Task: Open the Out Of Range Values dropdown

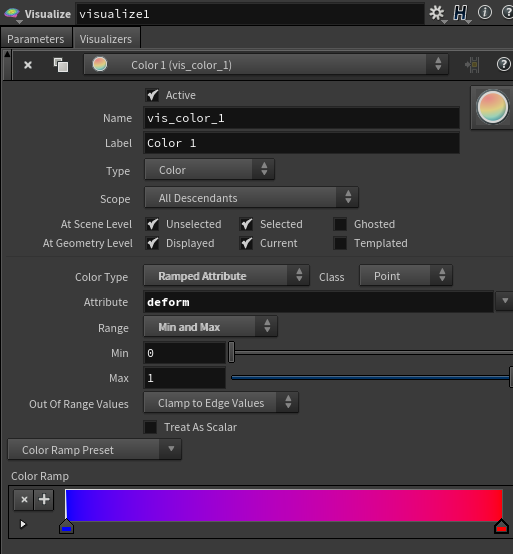Action: pyautogui.click(x=221, y=403)
